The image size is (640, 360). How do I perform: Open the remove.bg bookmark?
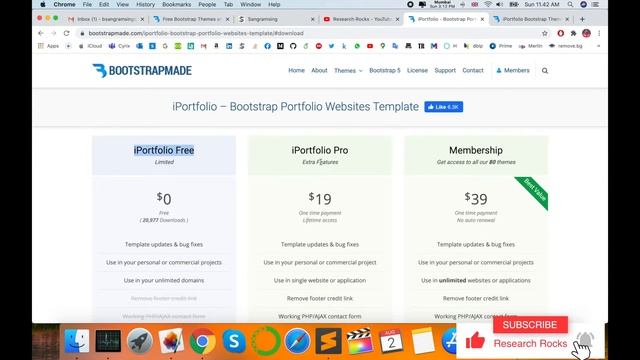click(x=565, y=46)
